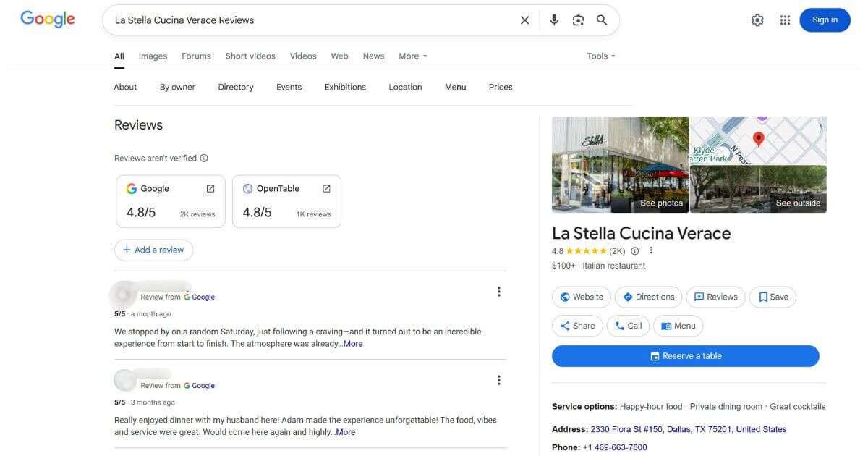Click the Sign in button
Image resolution: width=868 pixels, height=456 pixels.
tap(825, 20)
